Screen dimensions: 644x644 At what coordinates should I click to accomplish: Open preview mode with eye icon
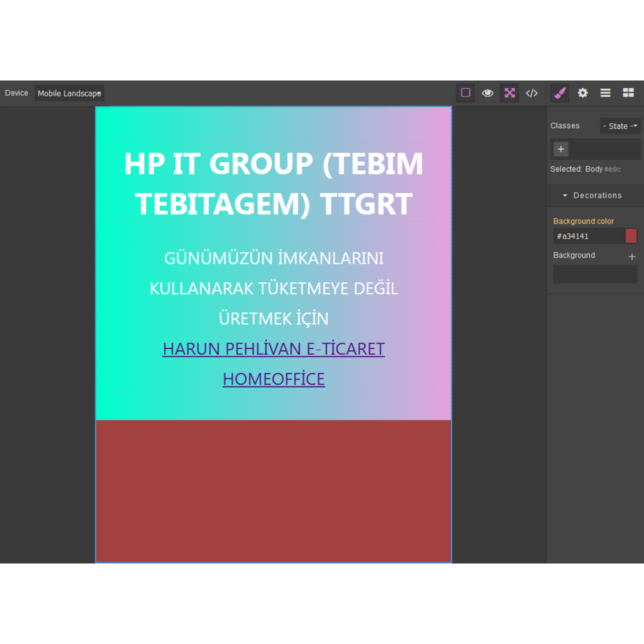[488, 93]
